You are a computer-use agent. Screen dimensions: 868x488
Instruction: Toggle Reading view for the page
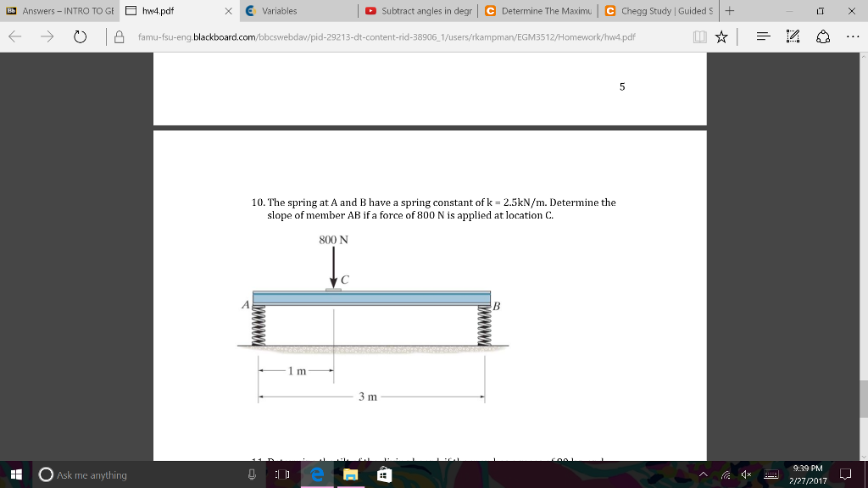click(700, 37)
